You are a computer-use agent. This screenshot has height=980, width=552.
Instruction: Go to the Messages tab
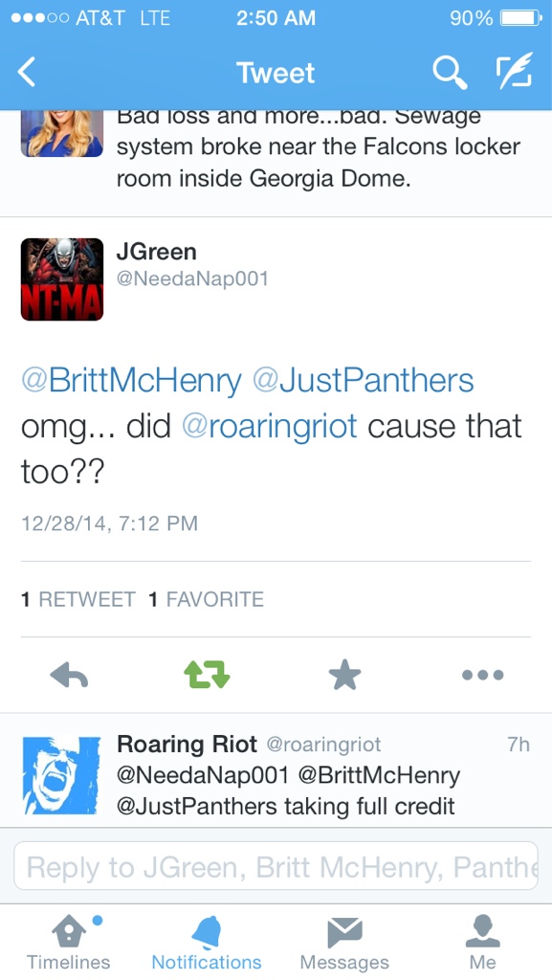(x=344, y=943)
